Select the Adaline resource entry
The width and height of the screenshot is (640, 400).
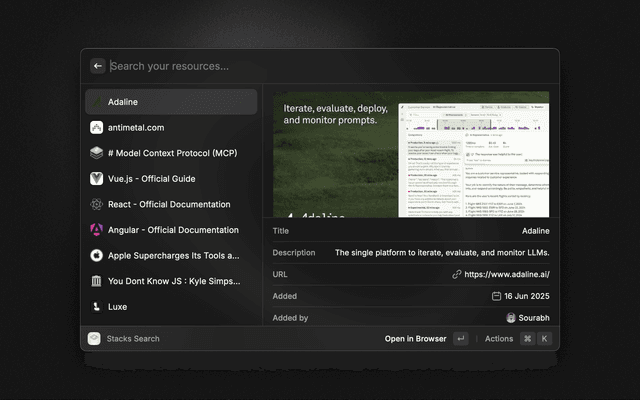(170, 102)
